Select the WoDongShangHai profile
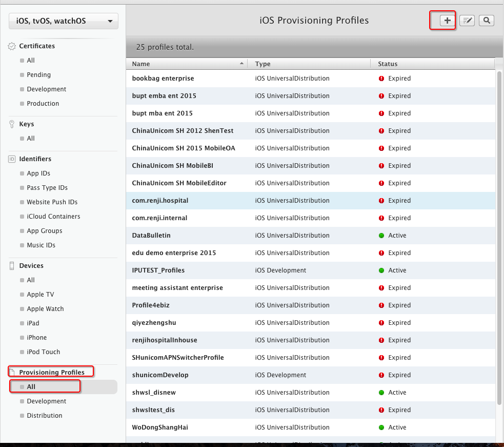 (x=311, y=427)
